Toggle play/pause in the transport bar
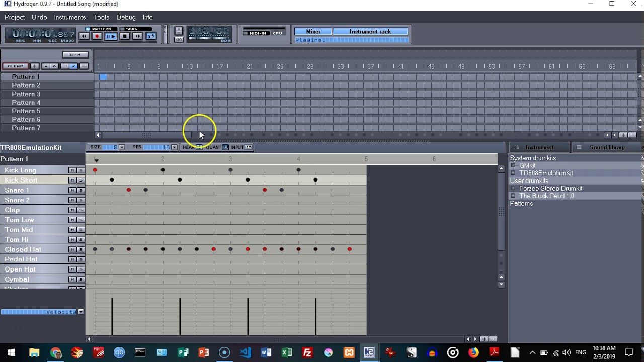Viewport: 644px width, 362px height. click(x=111, y=36)
